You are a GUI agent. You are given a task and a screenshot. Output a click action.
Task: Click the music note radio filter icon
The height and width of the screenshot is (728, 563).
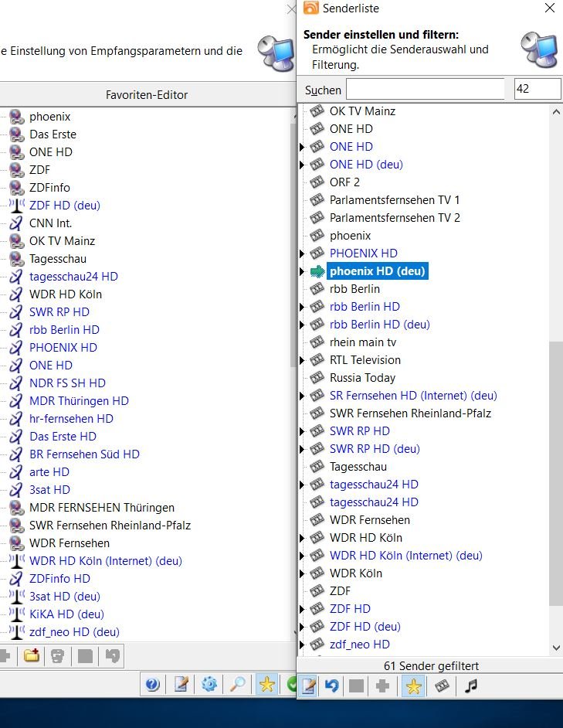470,686
